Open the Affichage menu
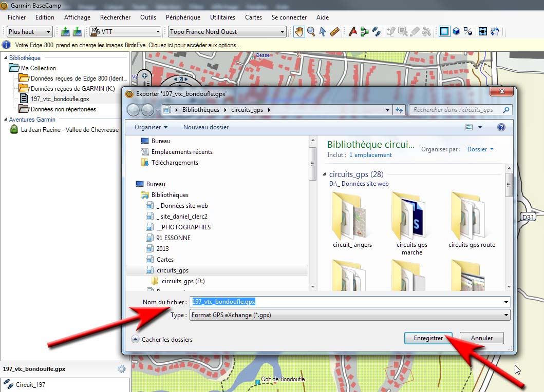 coord(77,17)
